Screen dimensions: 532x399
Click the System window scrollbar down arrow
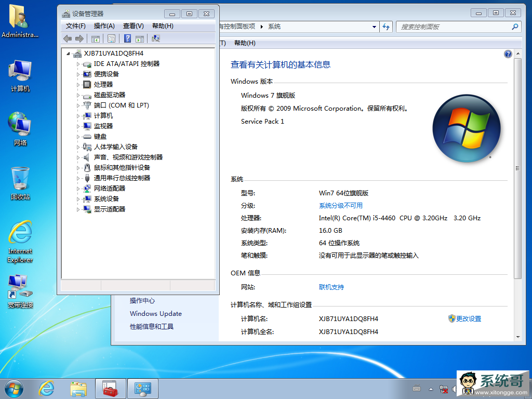pyautogui.click(x=518, y=337)
